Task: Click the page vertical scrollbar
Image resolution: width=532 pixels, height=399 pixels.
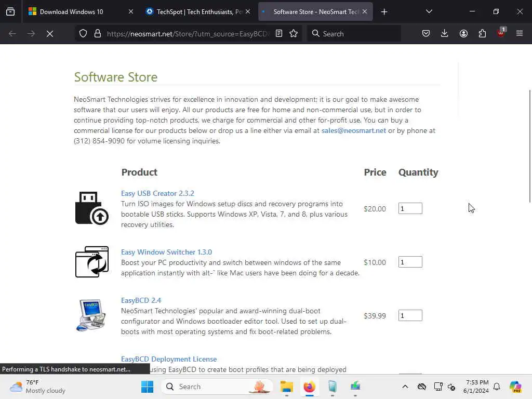Action: [x=529, y=146]
